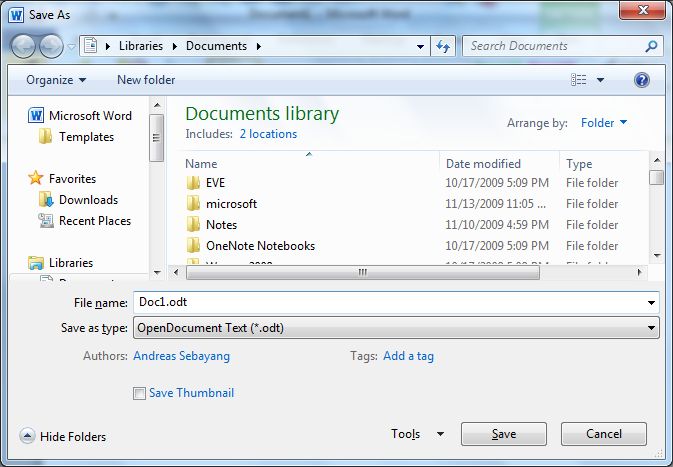Click the Back navigation arrow

tap(23, 46)
